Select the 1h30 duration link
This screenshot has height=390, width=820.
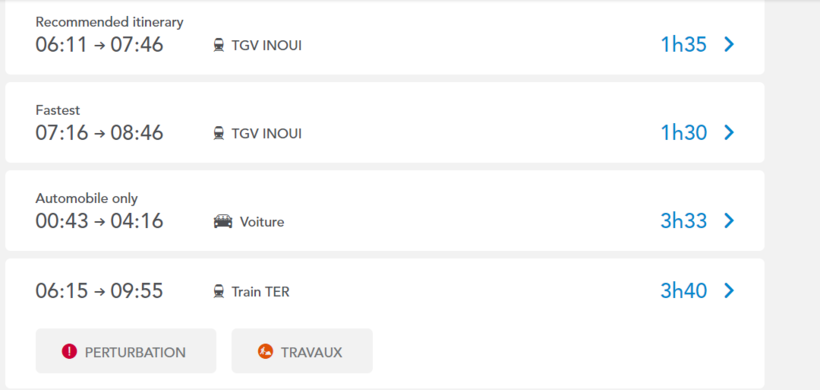point(684,133)
